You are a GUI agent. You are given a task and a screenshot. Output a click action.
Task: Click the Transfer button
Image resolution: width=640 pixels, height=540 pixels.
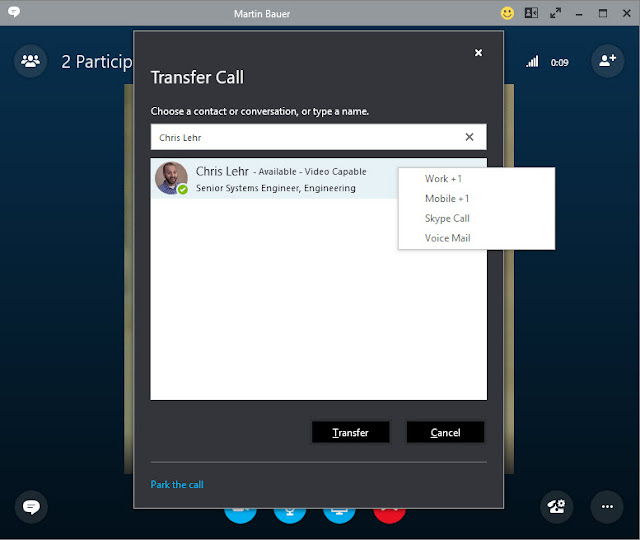point(351,432)
